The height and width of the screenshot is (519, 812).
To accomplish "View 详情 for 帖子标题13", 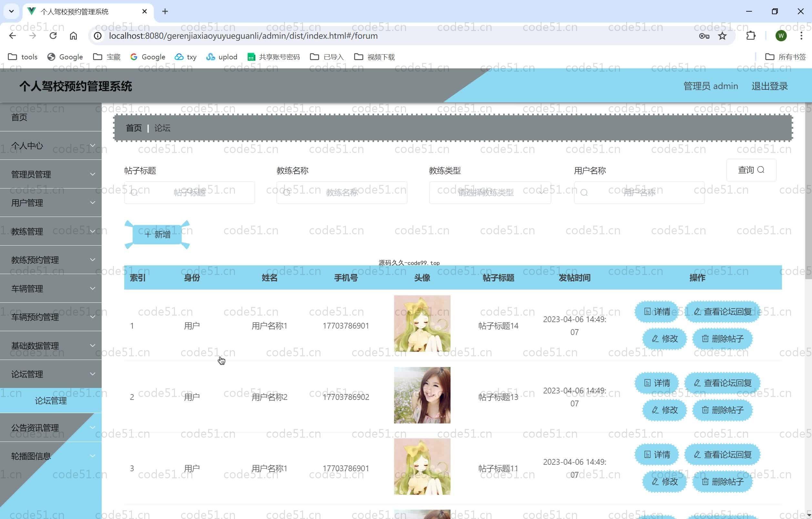I will tap(656, 383).
